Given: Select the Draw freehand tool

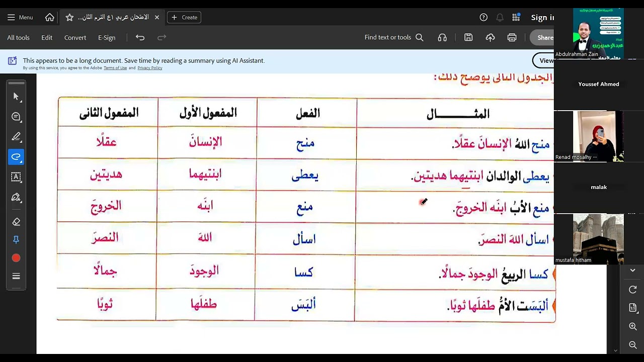Looking at the screenshot, I should point(16,157).
